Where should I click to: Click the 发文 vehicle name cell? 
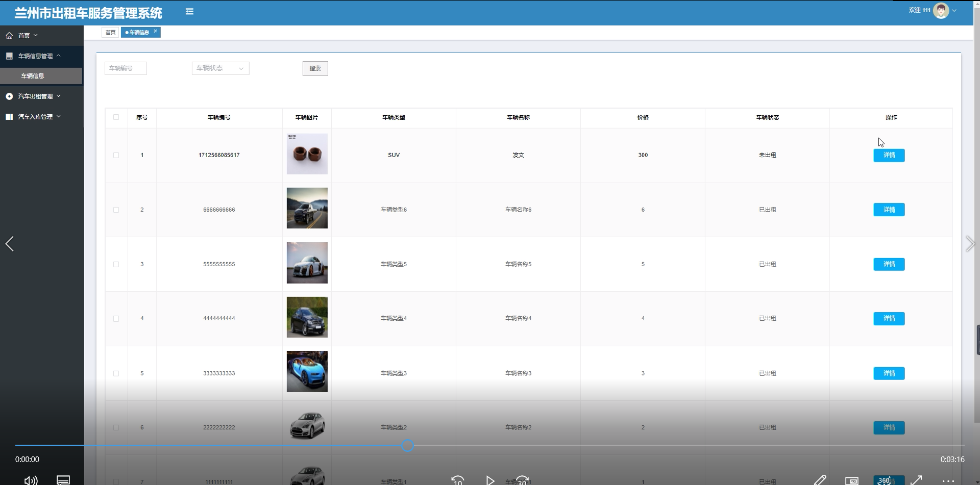(518, 155)
